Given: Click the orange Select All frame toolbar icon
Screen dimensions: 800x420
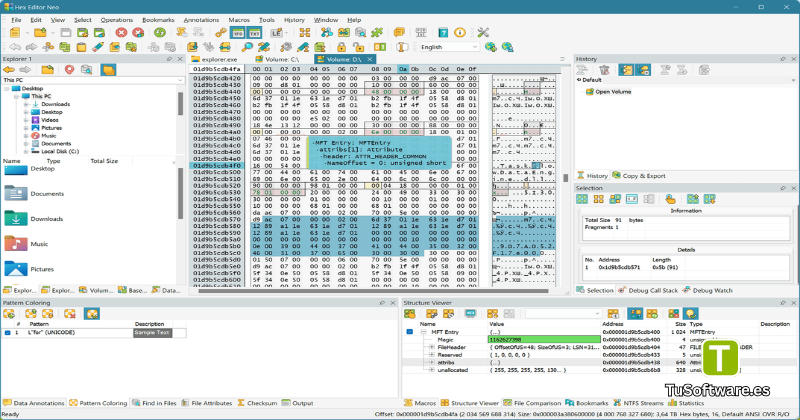Looking at the screenshot, I should pyautogui.click(x=305, y=33).
